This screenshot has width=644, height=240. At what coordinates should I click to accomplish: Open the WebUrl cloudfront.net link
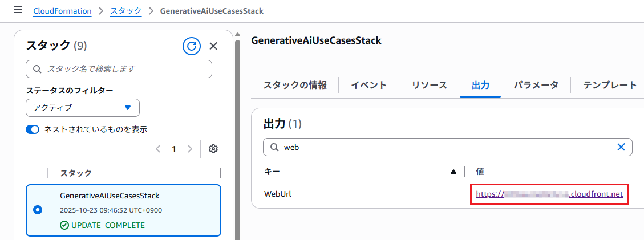(x=549, y=194)
